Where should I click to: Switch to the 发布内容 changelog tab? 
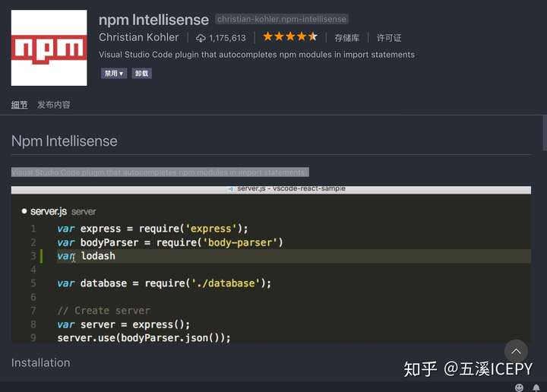point(54,105)
